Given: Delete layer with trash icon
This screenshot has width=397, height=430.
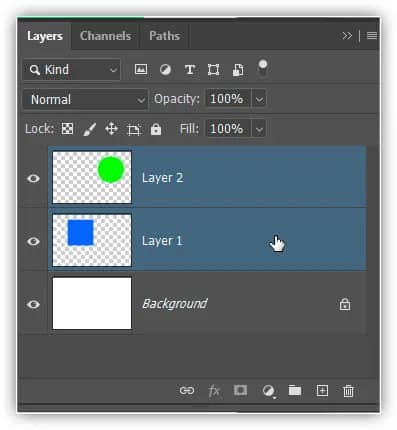Looking at the screenshot, I should tap(348, 391).
